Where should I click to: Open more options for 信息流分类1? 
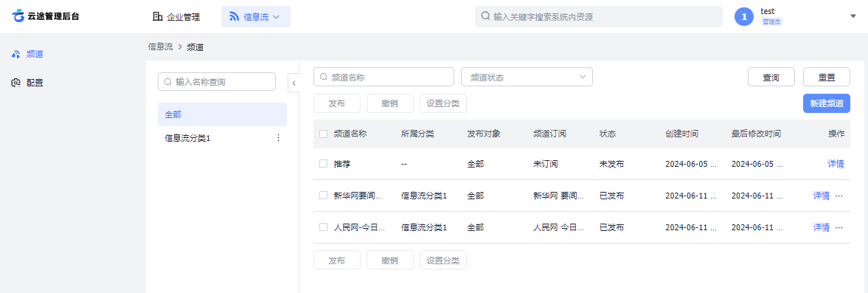[x=279, y=138]
